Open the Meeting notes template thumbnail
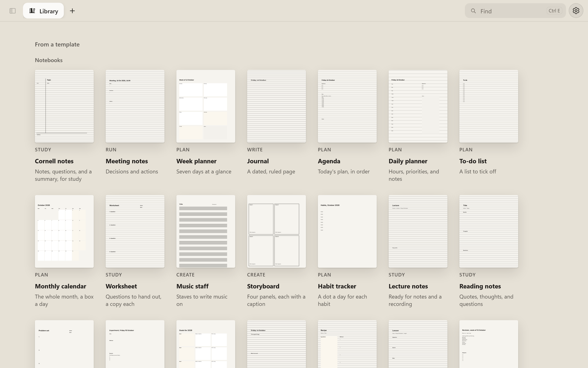Viewport: 588px width, 368px height. click(x=135, y=106)
